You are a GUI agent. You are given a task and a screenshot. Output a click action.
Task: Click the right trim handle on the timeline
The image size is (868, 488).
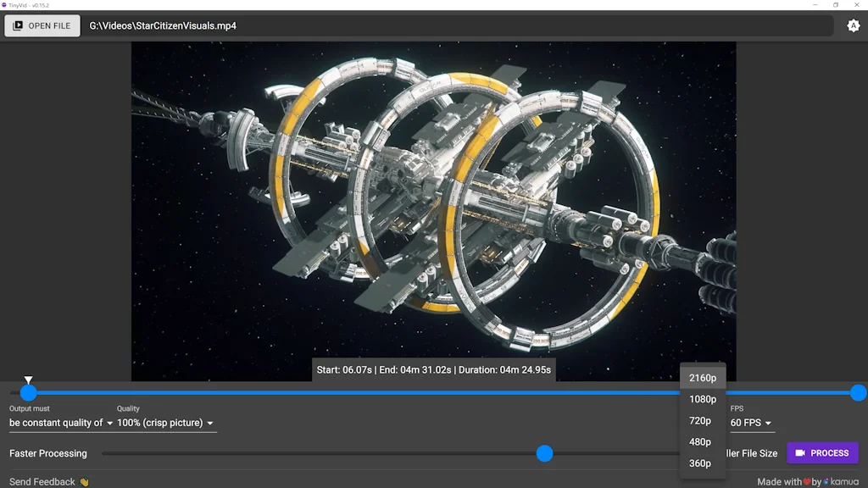858,392
